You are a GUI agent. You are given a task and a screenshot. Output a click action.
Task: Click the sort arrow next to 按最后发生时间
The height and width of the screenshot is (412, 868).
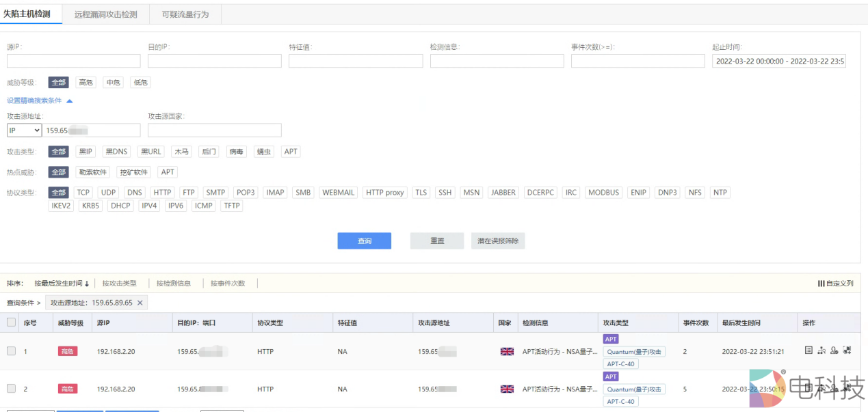coord(87,284)
